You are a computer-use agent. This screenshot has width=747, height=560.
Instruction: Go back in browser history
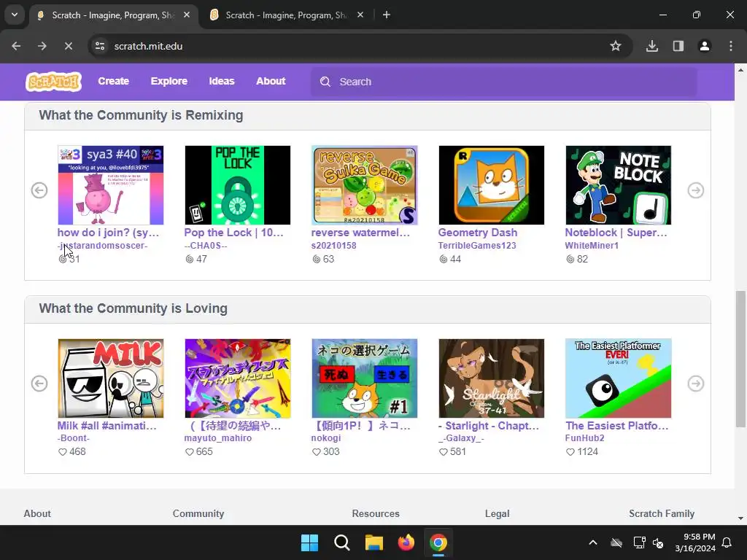click(16, 46)
